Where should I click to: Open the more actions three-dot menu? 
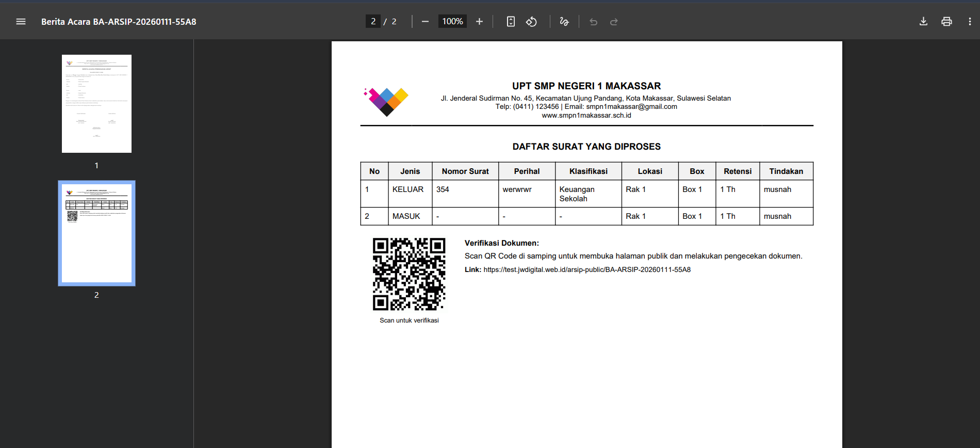point(970,22)
